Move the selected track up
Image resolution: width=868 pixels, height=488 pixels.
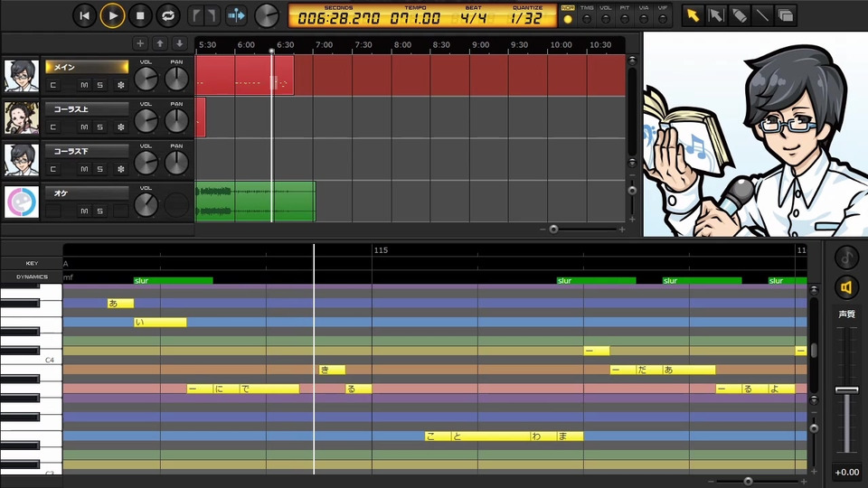point(160,43)
